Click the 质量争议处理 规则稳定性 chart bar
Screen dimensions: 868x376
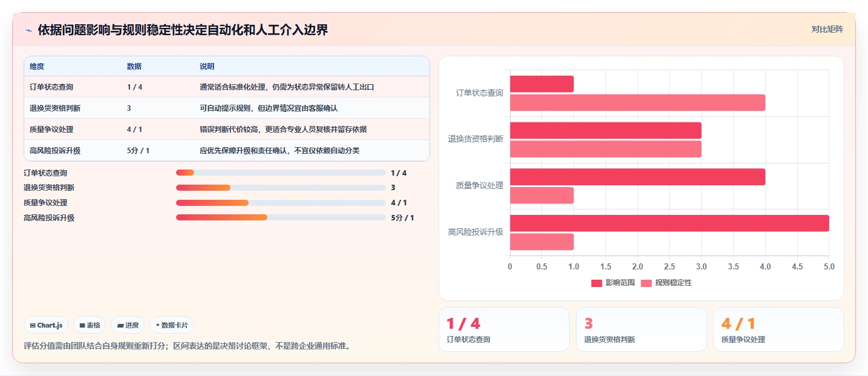coord(542,196)
